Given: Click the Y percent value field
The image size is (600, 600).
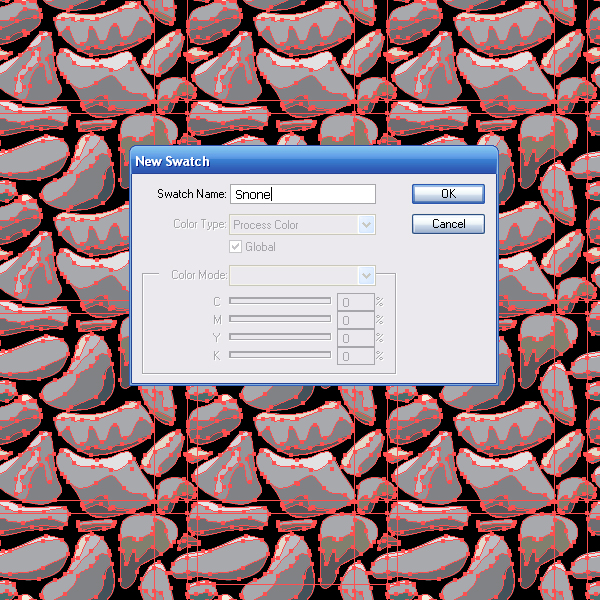Looking at the screenshot, I should tap(355, 338).
